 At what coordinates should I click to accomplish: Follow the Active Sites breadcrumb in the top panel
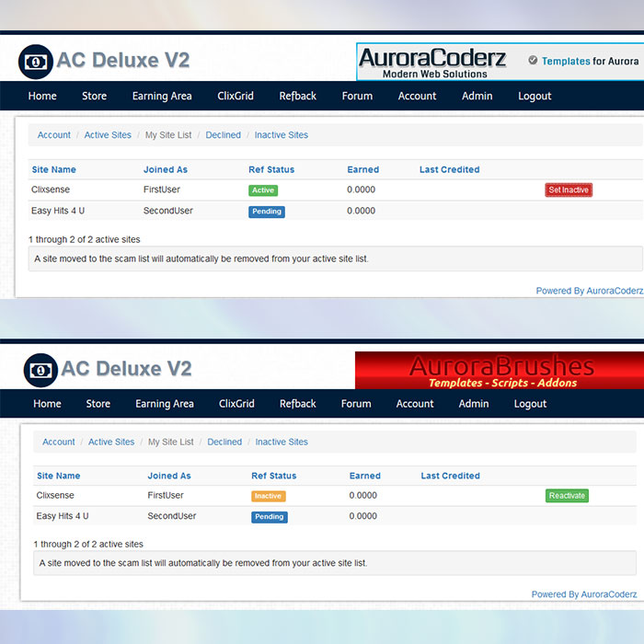pos(108,135)
